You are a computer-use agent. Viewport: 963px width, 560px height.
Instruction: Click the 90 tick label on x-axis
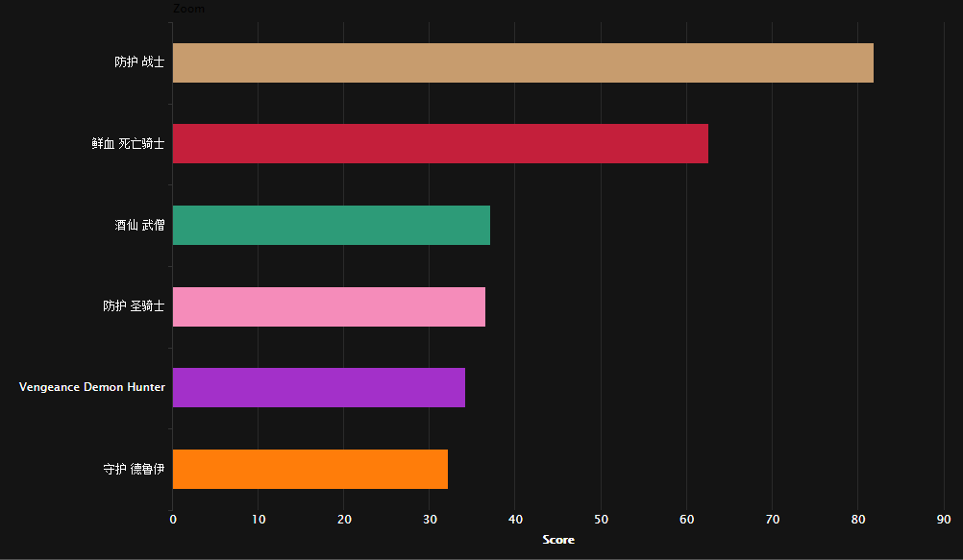coord(944,520)
